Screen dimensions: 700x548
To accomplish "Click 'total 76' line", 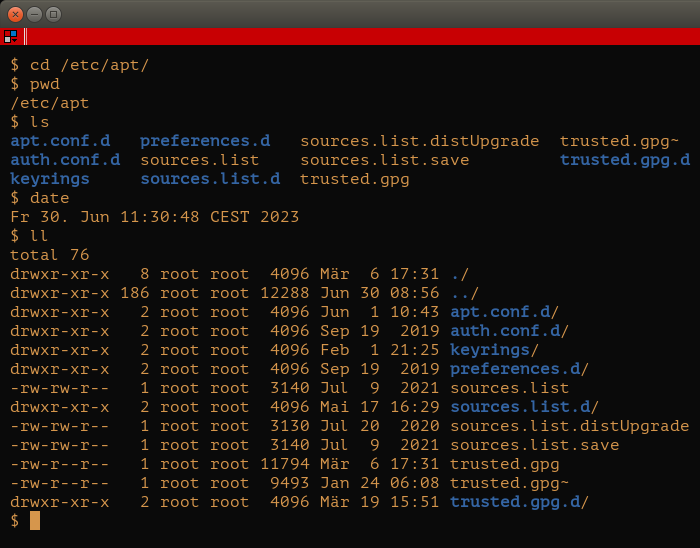I will [x=50, y=255].
